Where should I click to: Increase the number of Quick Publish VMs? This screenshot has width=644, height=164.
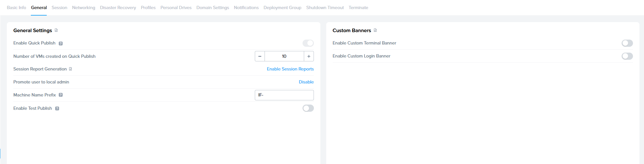pos(309,56)
